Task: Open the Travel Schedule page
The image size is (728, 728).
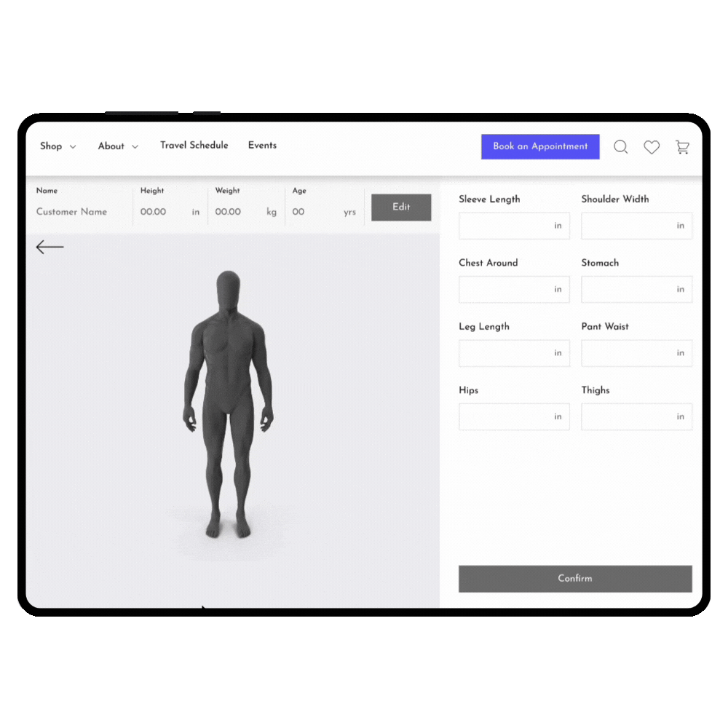Action: 194,146
